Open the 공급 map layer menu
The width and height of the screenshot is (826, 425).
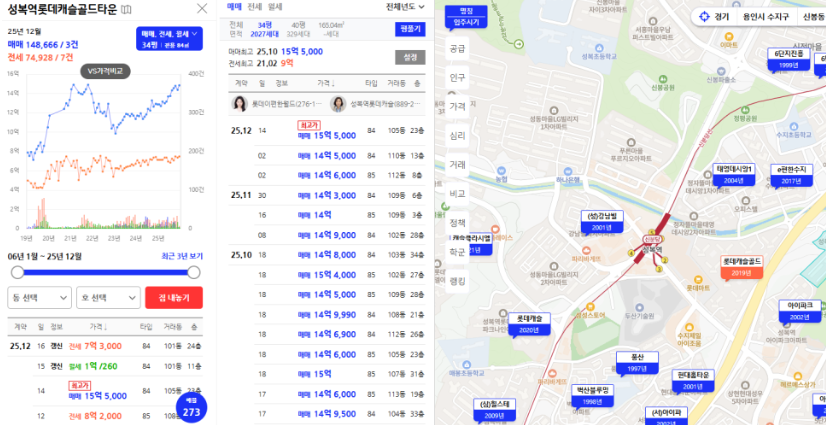(457, 48)
